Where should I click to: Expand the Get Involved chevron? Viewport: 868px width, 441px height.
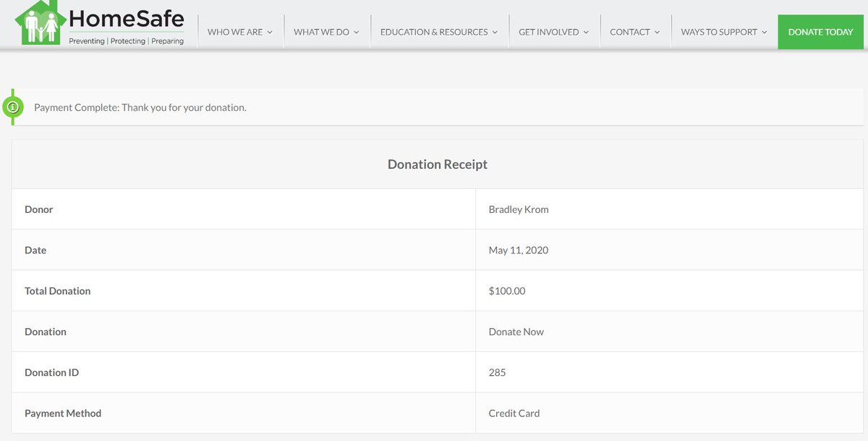click(586, 32)
